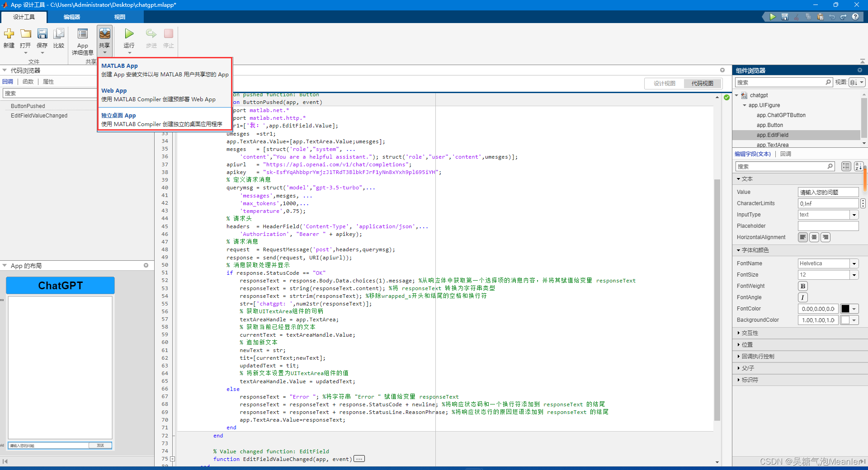Click the FontColor black swatch
The image size is (868, 470).
click(x=845, y=309)
